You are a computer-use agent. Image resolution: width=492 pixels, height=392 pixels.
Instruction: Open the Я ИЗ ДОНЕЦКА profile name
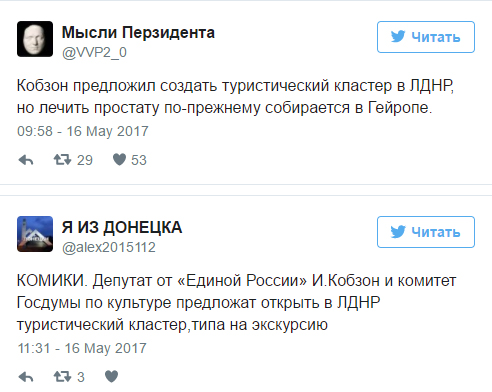click(122, 228)
